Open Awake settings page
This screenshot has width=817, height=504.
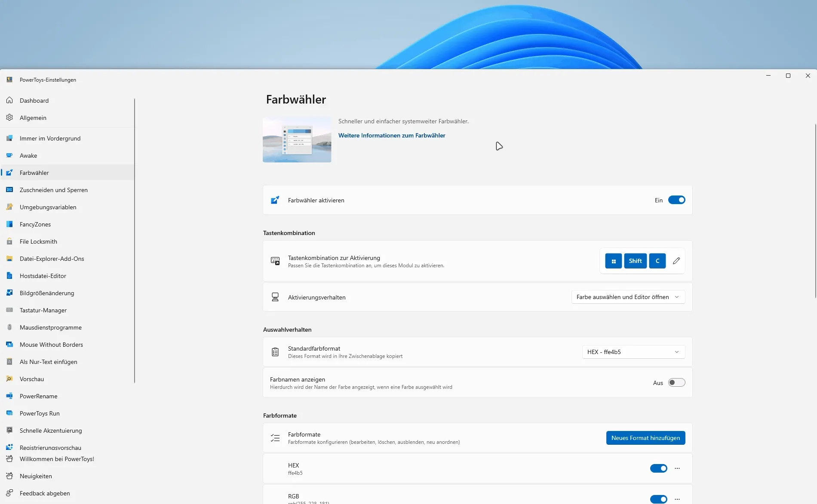coord(68,155)
